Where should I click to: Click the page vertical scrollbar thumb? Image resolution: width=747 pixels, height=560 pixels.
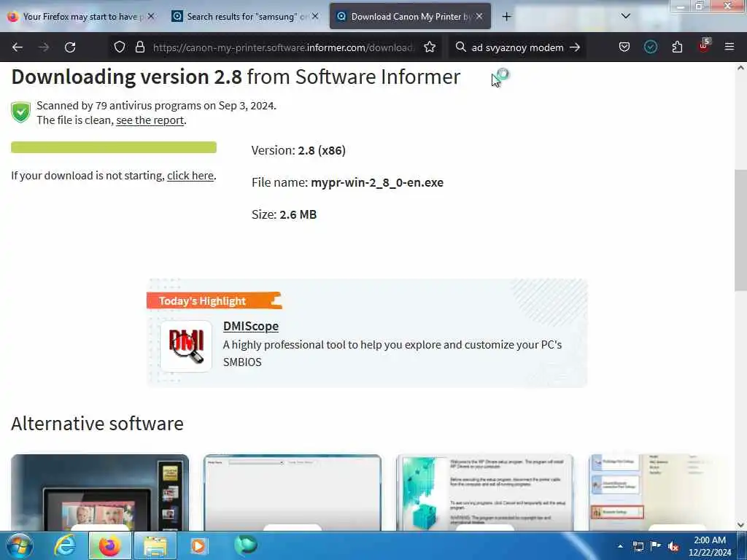(740, 230)
